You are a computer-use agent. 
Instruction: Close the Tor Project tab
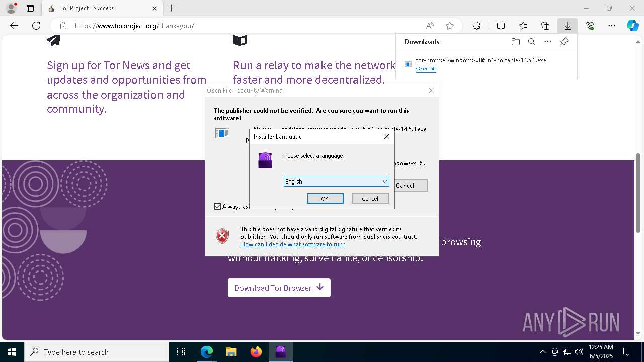point(154,8)
